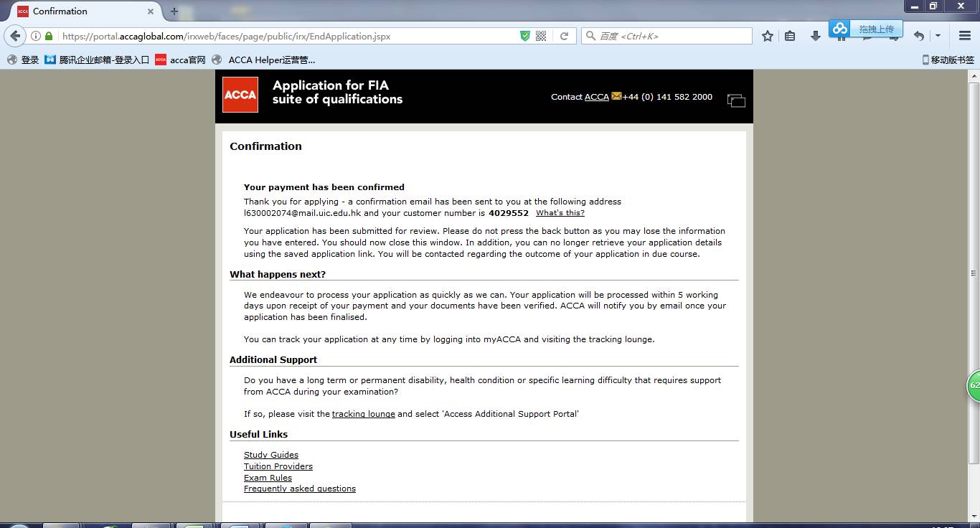Bookmark this page with the star icon
This screenshot has height=528, width=980.
[x=768, y=36]
